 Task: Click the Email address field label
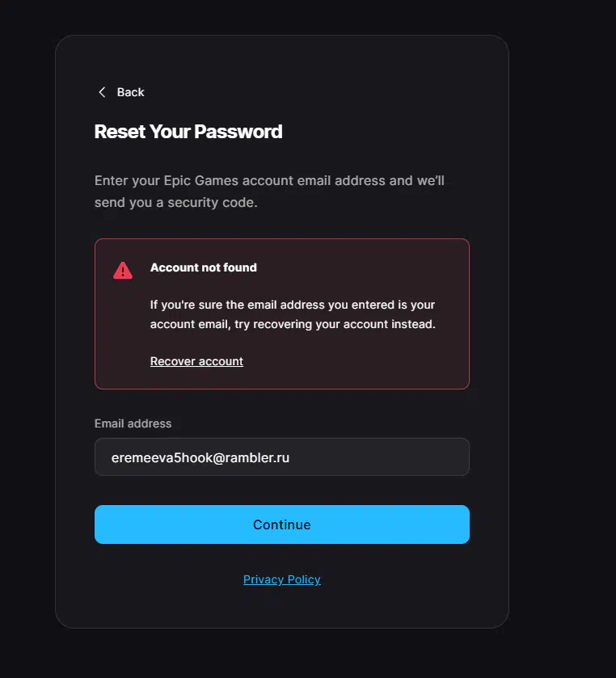[133, 423]
